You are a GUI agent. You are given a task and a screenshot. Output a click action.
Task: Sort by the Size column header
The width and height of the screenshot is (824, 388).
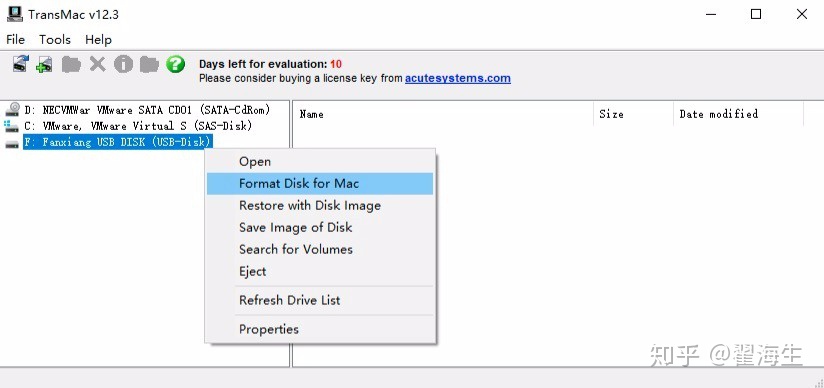(x=633, y=114)
